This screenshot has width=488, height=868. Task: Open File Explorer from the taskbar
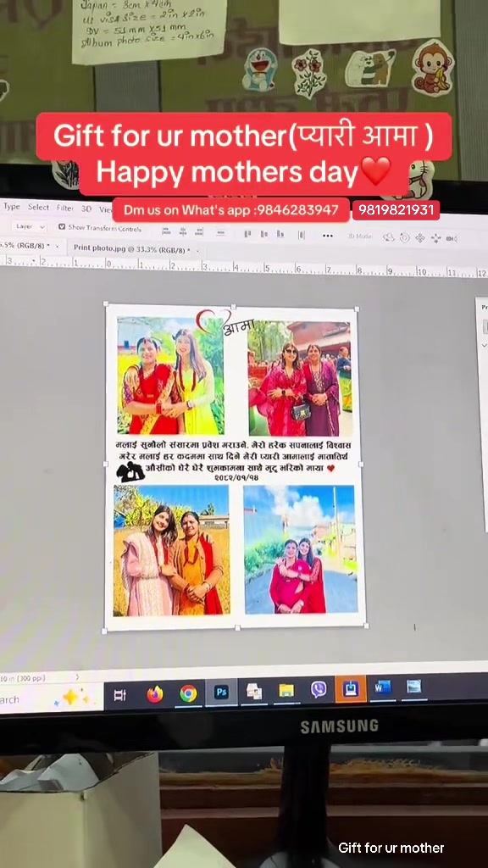point(286,690)
